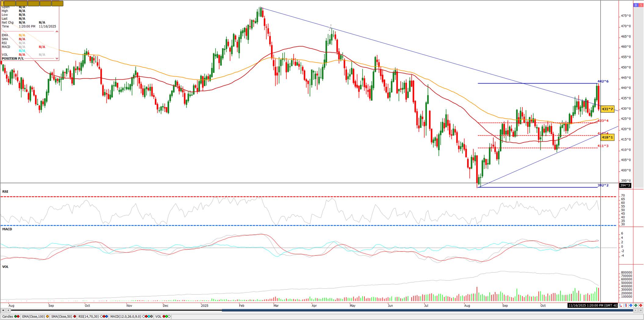Click the horizontal chart scrollbar thumb
The width and height of the screenshot is (644, 320).
pos(427,311)
